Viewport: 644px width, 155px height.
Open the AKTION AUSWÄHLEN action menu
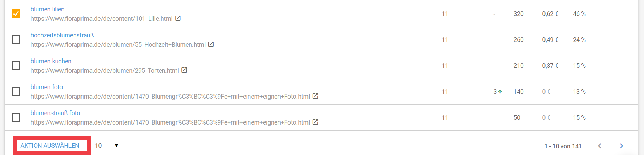tap(50, 146)
